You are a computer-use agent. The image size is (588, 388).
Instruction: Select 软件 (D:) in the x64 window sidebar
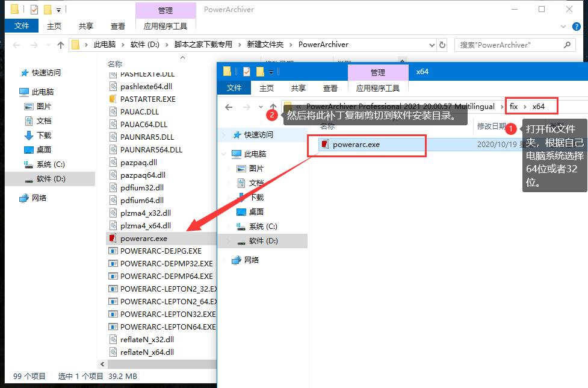[x=263, y=241]
